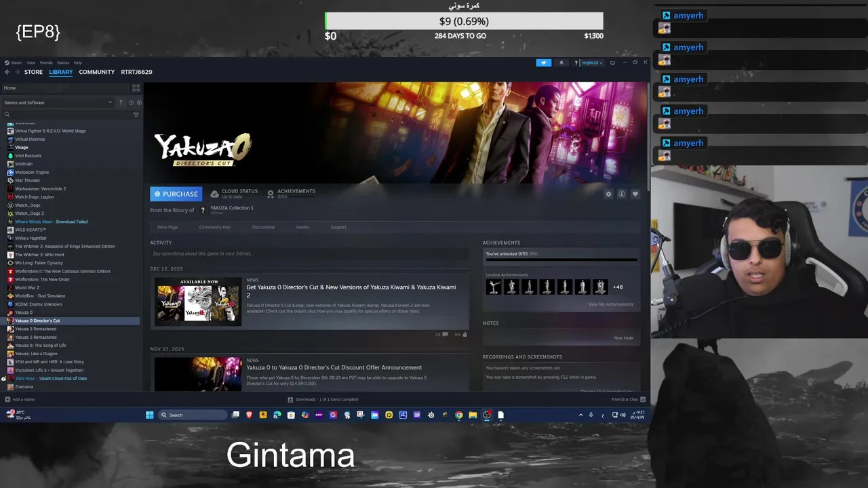Open the Steam notifications bell
The height and width of the screenshot is (488, 868).
click(x=561, y=62)
